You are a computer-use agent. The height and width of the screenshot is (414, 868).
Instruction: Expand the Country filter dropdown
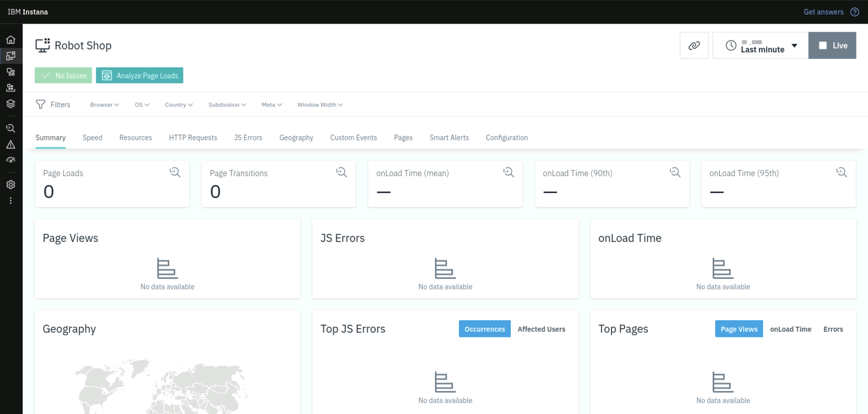pyautogui.click(x=178, y=104)
